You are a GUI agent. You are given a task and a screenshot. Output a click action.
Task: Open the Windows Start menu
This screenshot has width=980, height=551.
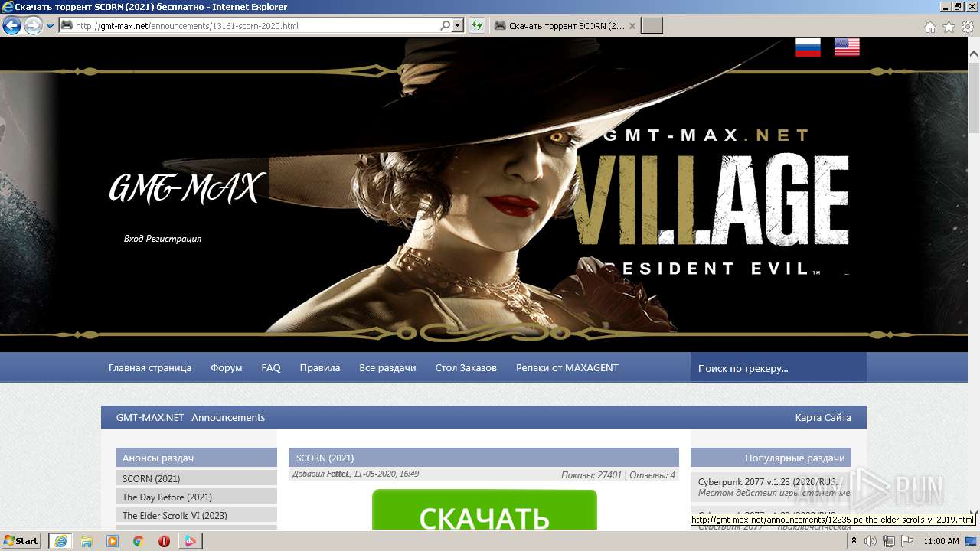tap(21, 540)
